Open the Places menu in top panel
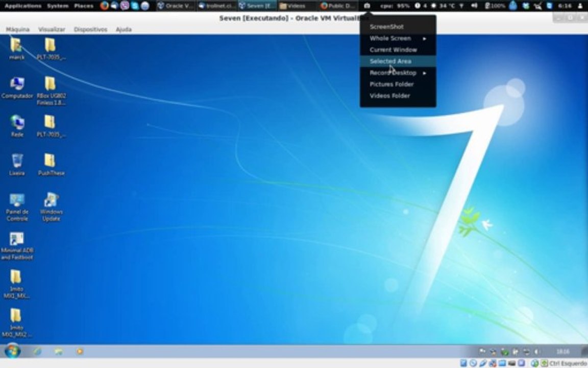This screenshot has height=368, width=588. point(84,6)
